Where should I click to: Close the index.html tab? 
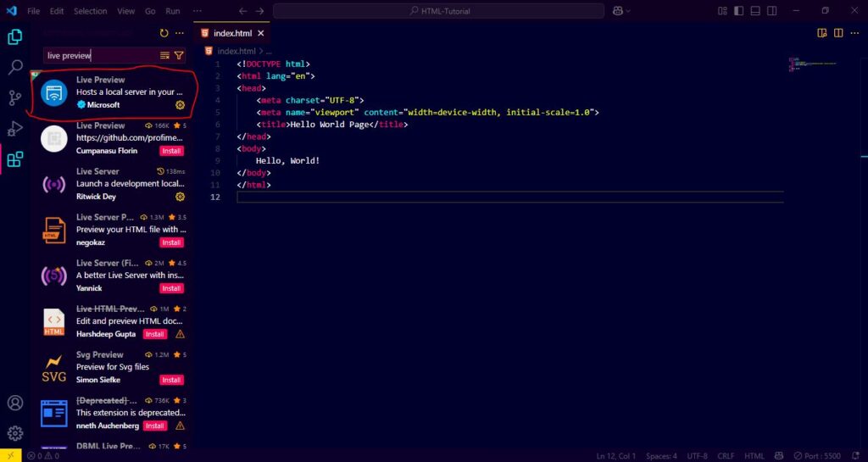[261, 33]
